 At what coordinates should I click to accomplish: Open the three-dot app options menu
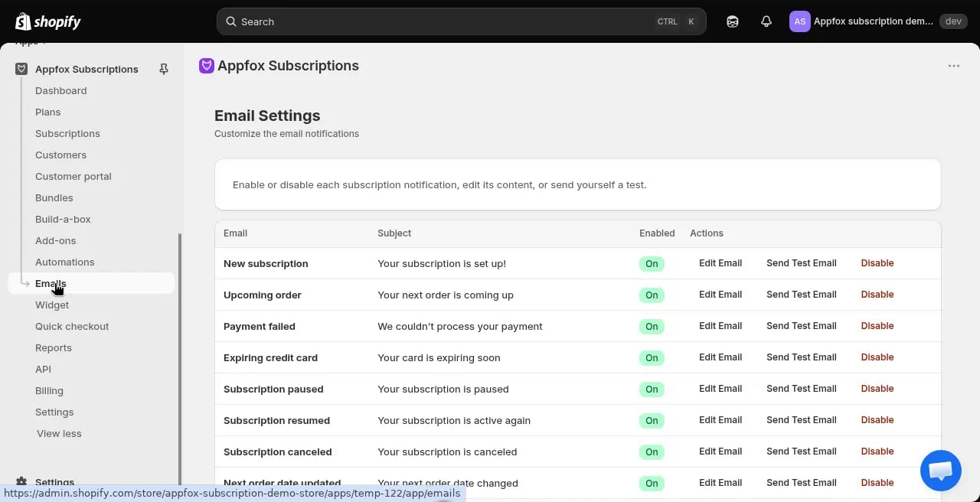pos(954,66)
